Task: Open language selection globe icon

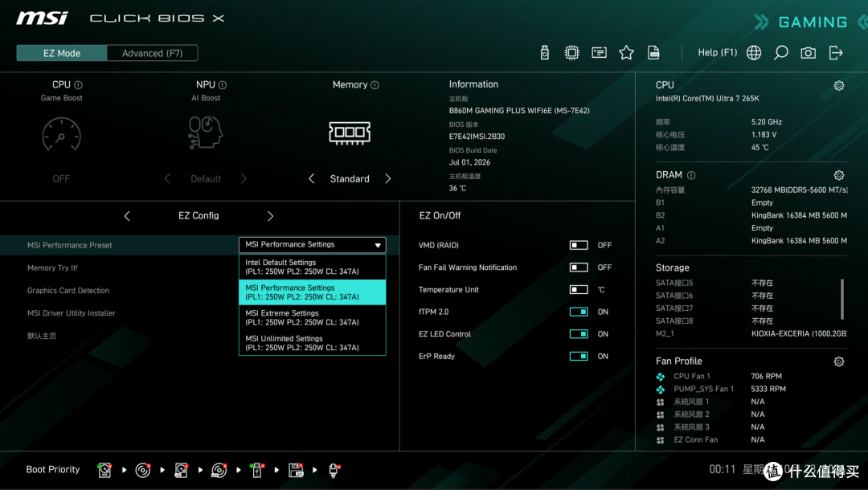Action: click(x=753, y=52)
